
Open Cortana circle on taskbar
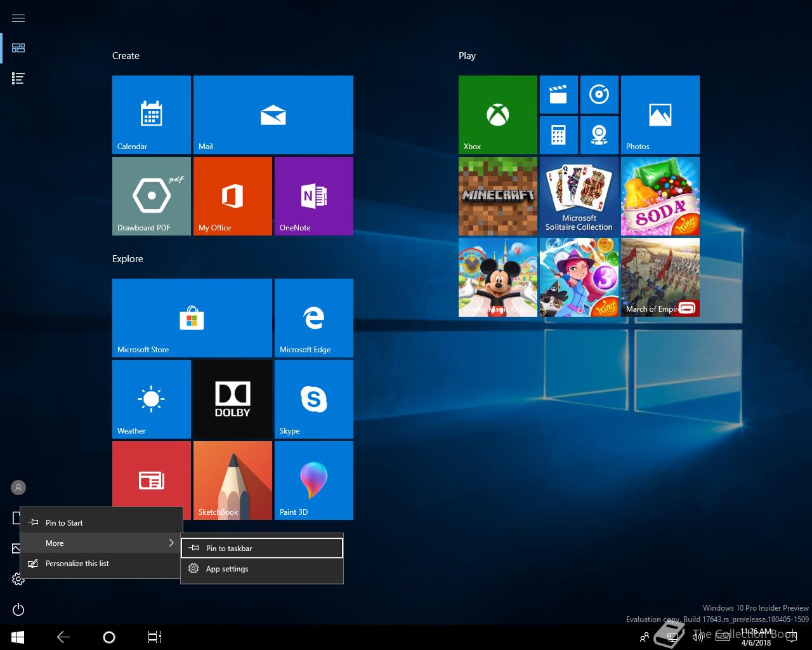[109, 637]
